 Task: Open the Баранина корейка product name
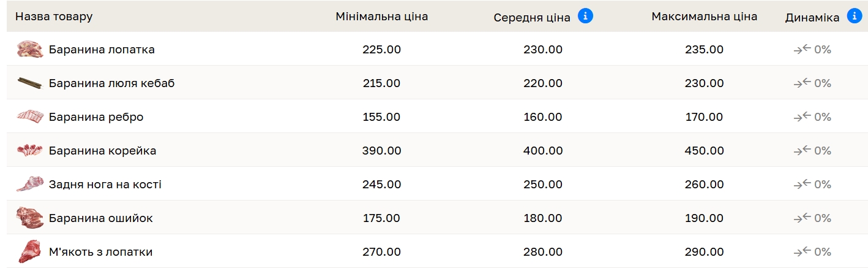[102, 151]
